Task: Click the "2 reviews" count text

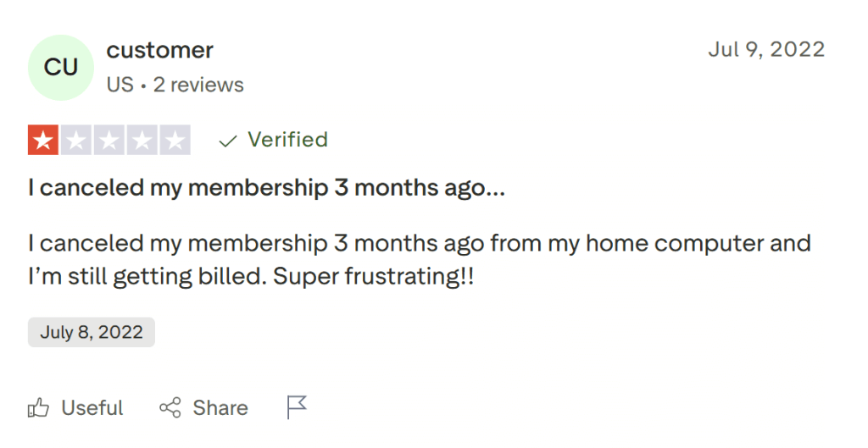Action: (198, 85)
